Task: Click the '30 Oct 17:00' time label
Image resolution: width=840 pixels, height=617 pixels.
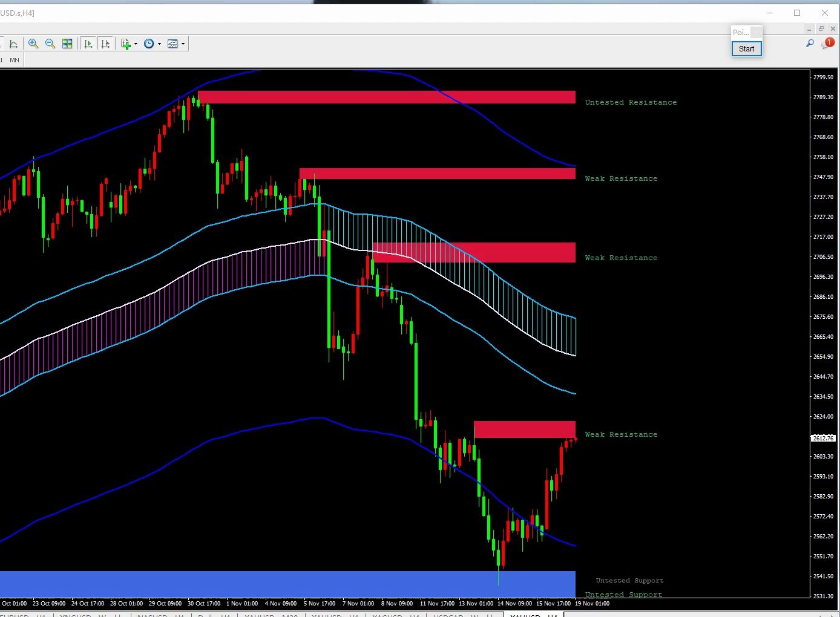Action: pyautogui.click(x=204, y=604)
